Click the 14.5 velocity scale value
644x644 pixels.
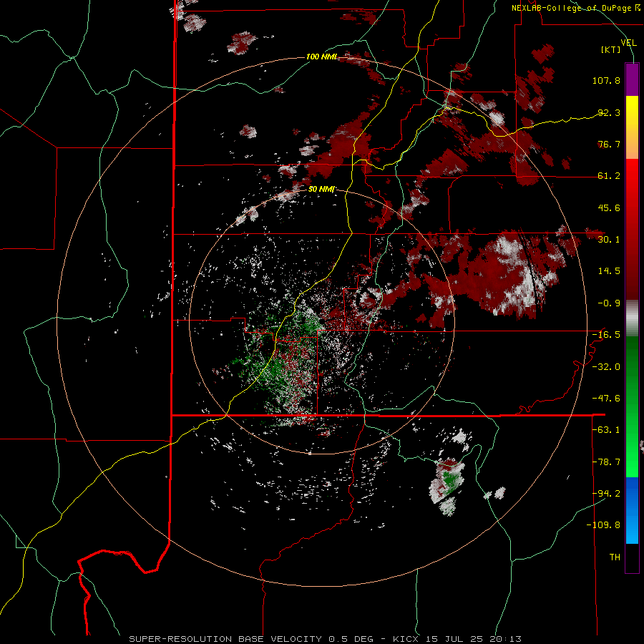click(609, 271)
